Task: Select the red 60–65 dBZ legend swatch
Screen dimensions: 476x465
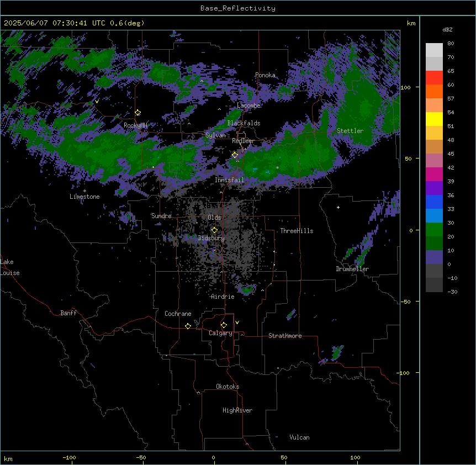Action: (434, 78)
